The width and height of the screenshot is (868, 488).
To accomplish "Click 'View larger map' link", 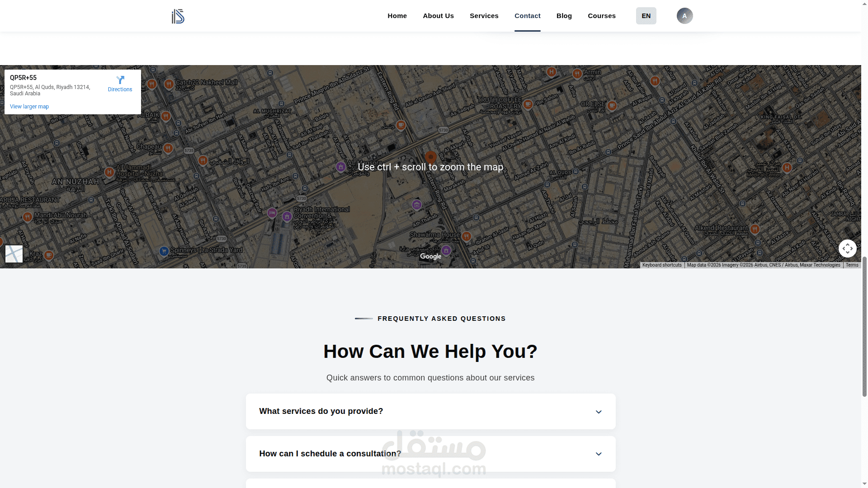I will click(x=29, y=107).
